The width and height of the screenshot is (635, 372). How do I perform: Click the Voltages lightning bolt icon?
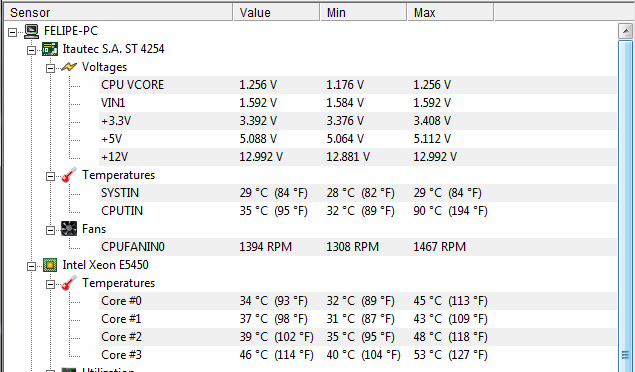pos(69,67)
